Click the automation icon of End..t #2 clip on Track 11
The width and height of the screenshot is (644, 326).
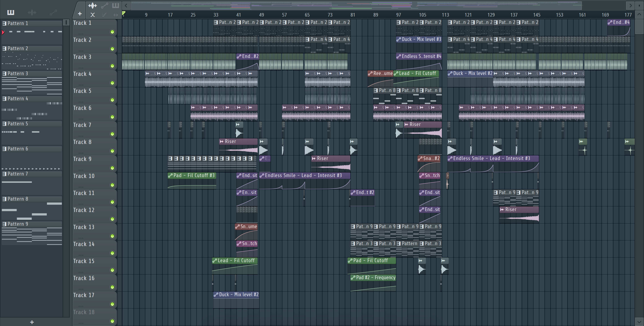353,192
